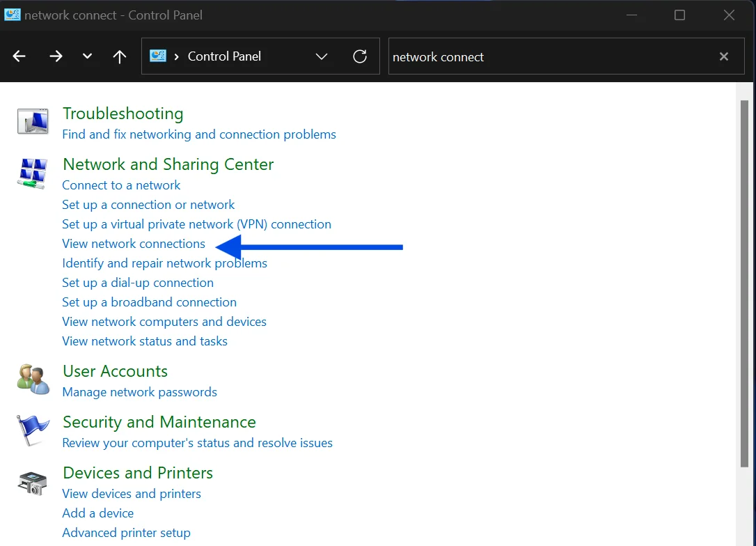The image size is (756, 546).
Task: Click the Devices and Printers icon
Action: [32, 483]
